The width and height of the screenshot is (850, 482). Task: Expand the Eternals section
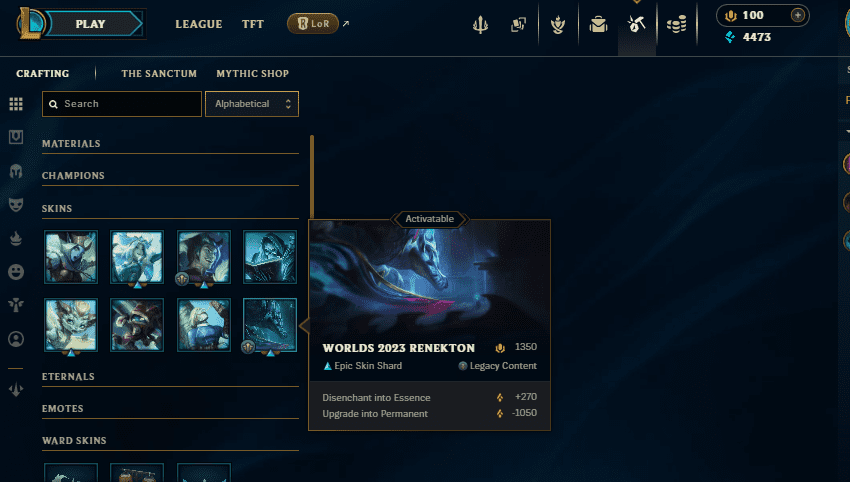pyautogui.click(x=170, y=377)
